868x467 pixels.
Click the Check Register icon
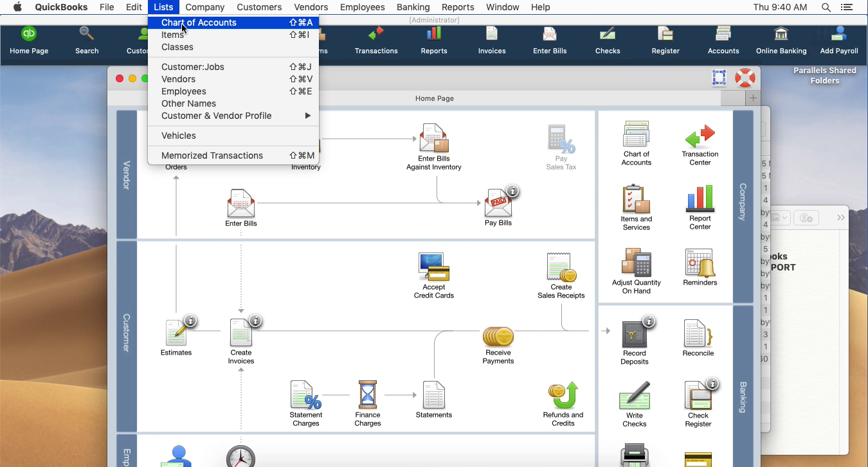[x=698, y=396]
